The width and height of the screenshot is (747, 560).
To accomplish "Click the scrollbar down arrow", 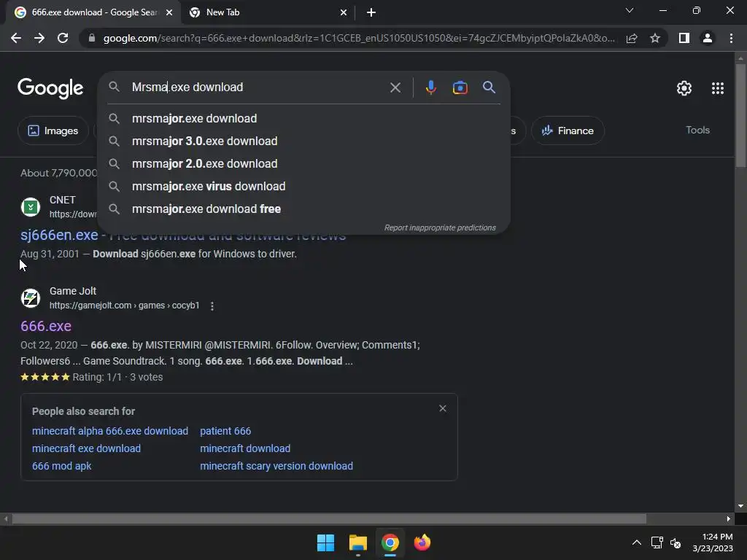I will pos(740,506).
